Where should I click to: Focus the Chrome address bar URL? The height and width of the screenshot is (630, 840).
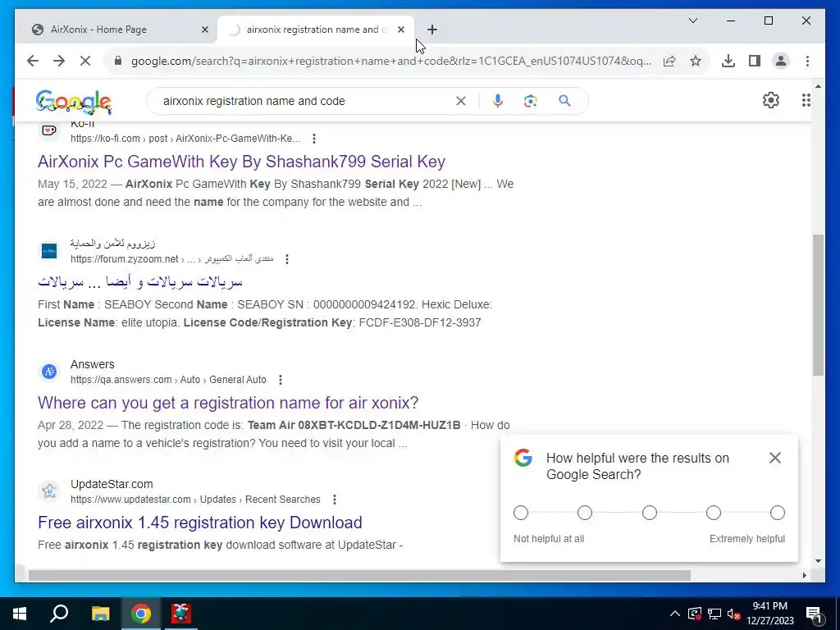pos(391,61)
